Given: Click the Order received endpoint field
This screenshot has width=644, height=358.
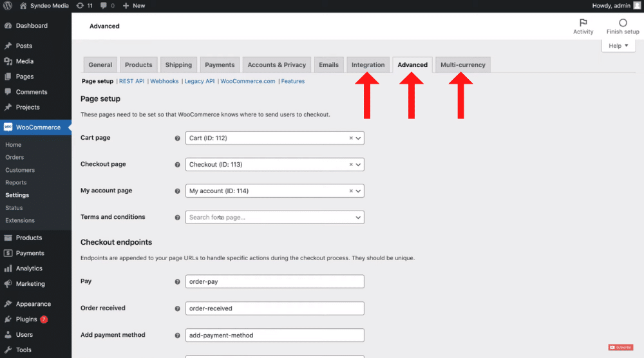Looking at the screenshot, I should coord(275,308).
